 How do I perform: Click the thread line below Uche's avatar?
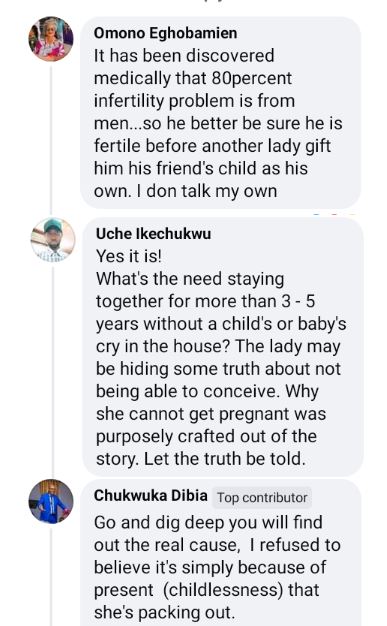point(52,369)
